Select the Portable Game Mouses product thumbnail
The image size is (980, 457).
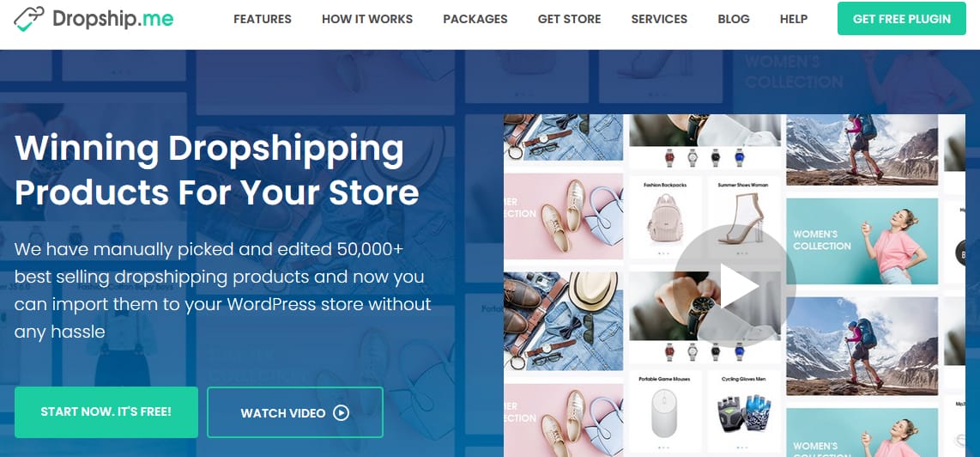(666, 411)
